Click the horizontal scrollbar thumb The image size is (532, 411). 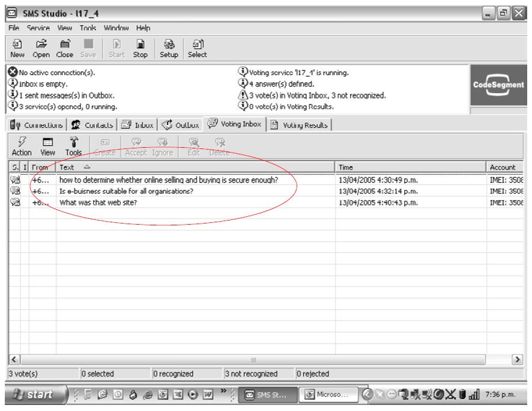point(253,359)
